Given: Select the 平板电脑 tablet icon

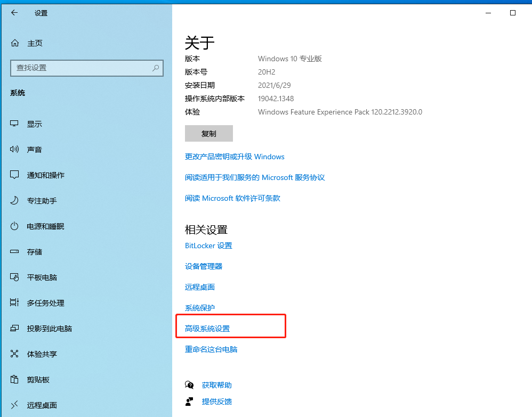Looking at the screenshot, I should 14,277.
